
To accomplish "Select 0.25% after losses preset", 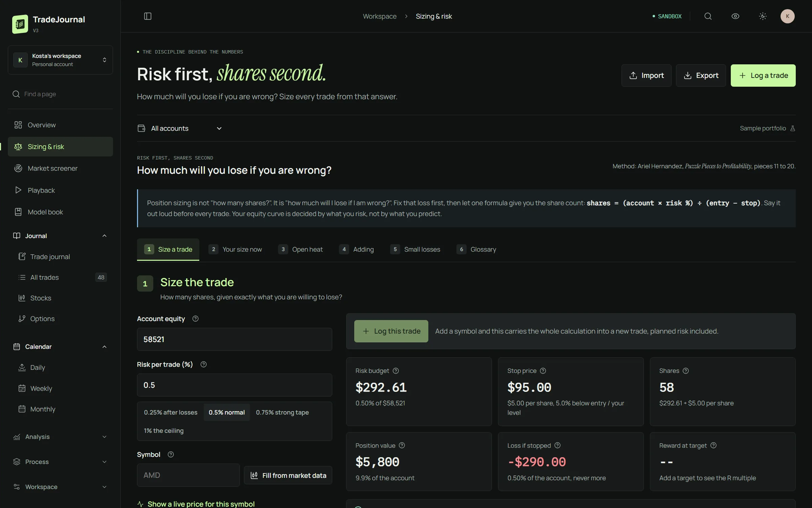I will pos(171,412).
